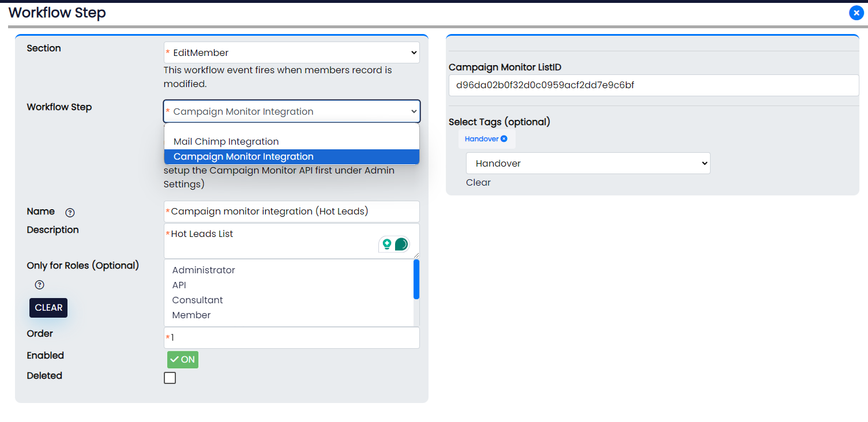Click the Campaign Monitor ListID field
The image size is (868, 422).
point(654,85)
